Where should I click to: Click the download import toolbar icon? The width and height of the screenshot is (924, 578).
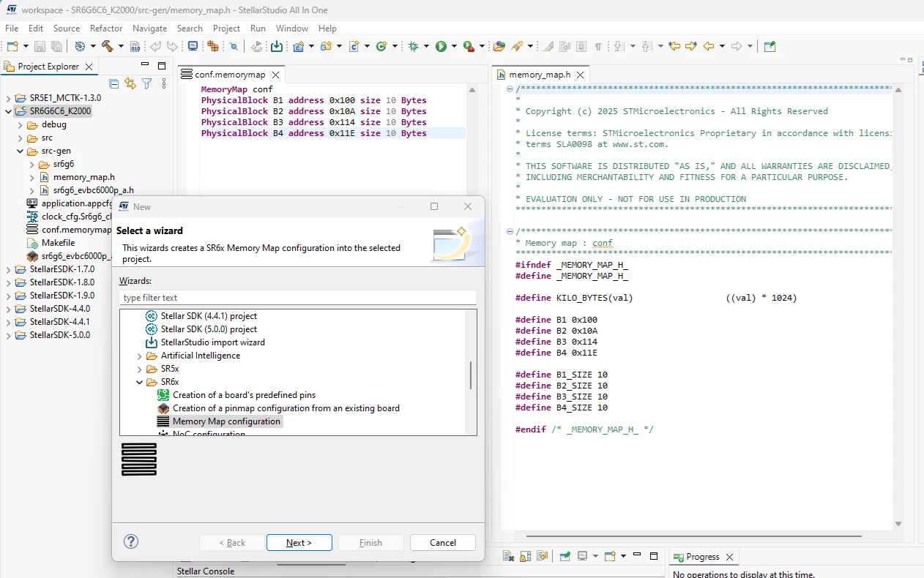pos(277,46)
